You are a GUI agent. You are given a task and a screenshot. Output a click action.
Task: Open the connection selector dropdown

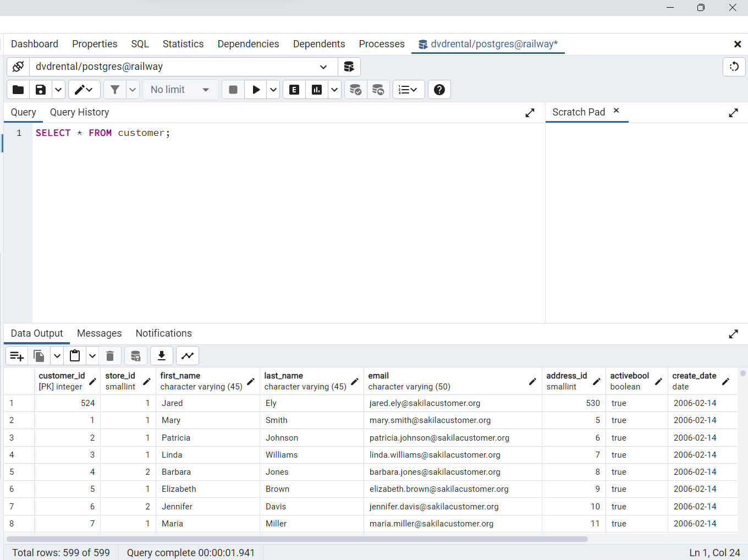[x=184, y=67]
